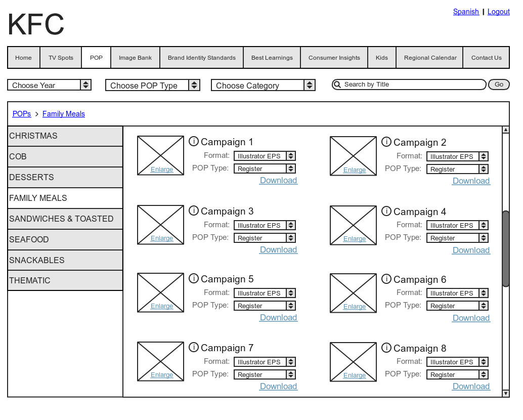Open Campaign 5 Format dropdown
523x420 pixels.
(265, 293)
